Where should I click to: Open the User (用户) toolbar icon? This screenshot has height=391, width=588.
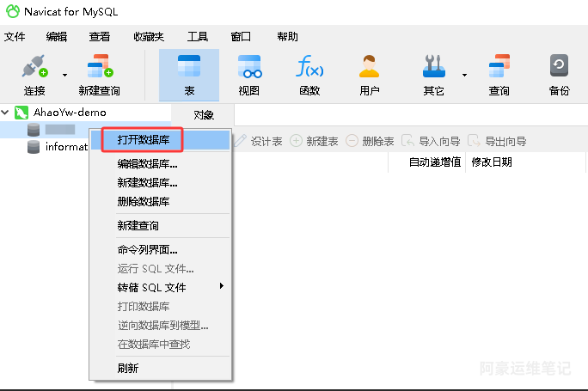[x=370, y=66]
